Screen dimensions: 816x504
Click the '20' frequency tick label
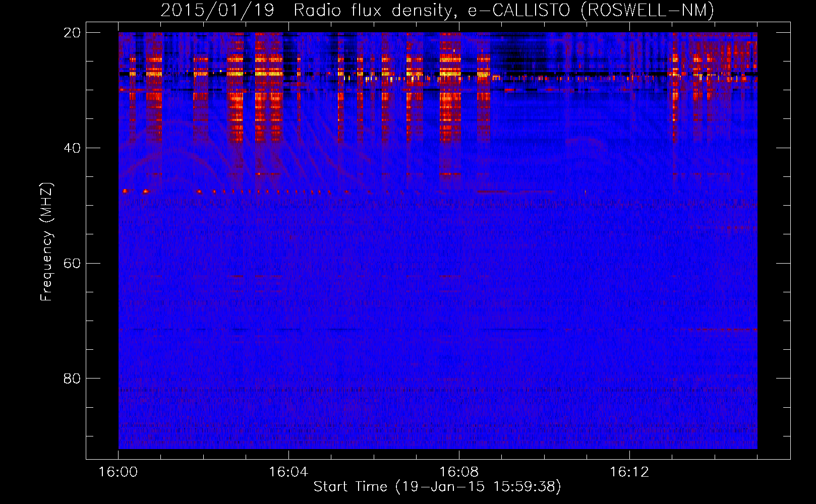[72, 33]
